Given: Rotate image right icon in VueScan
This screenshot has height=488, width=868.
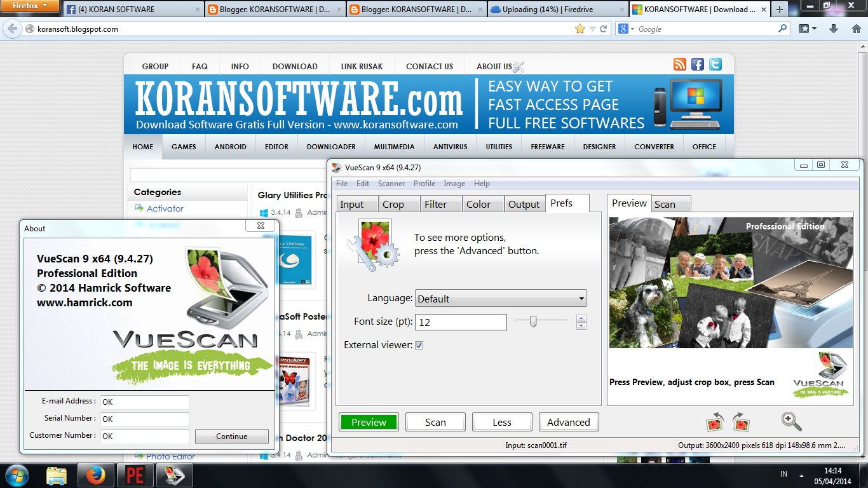Looking at the screenshot, I should point(742,422).
